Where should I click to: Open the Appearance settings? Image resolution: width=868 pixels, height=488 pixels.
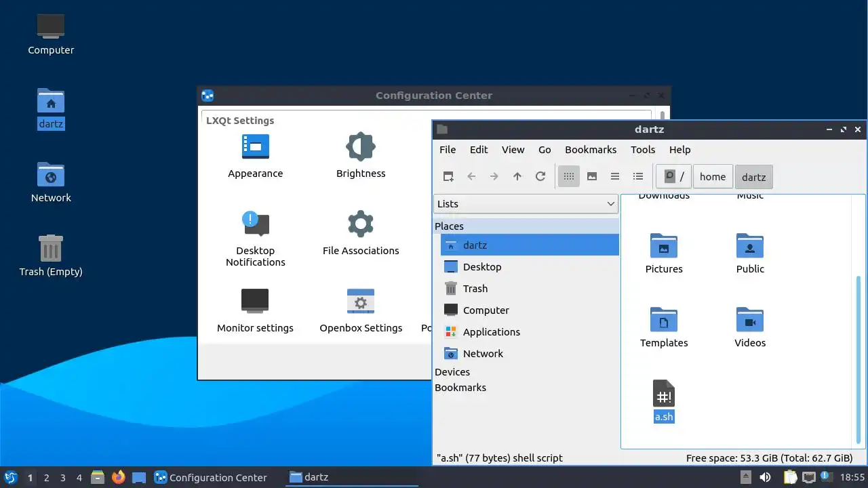pos(256,156)
